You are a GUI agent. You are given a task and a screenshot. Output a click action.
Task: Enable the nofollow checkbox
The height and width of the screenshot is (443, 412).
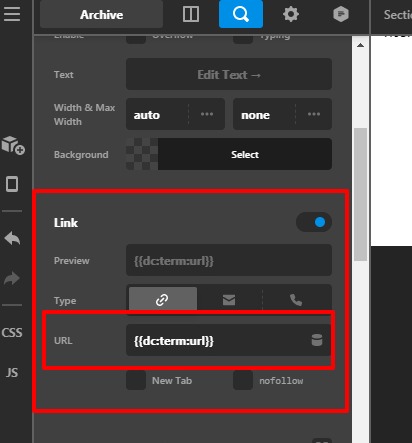(x=243, y=380)
